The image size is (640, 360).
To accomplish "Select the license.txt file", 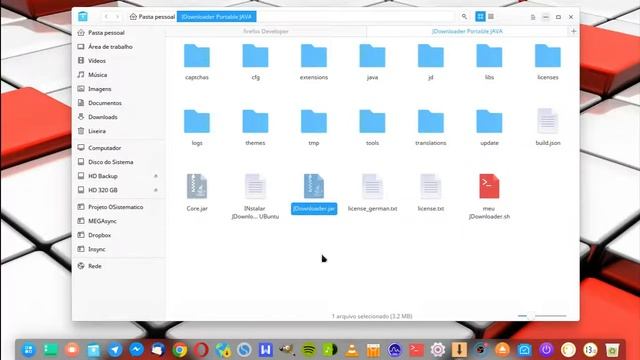I will tap(431, 187).
